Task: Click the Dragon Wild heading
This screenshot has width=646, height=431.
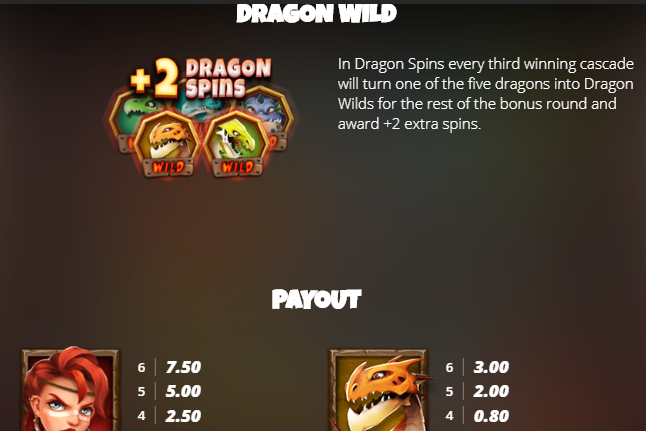Action: (316, 13)
